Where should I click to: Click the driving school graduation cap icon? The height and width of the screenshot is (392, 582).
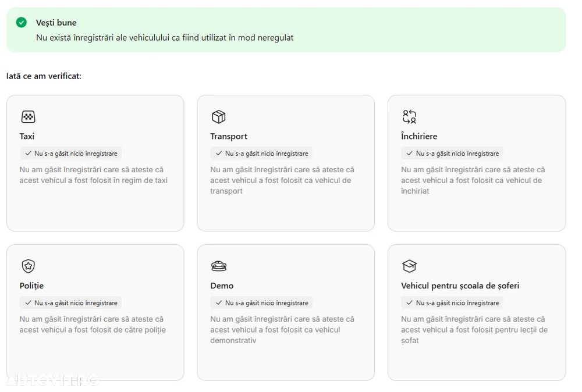409,266
